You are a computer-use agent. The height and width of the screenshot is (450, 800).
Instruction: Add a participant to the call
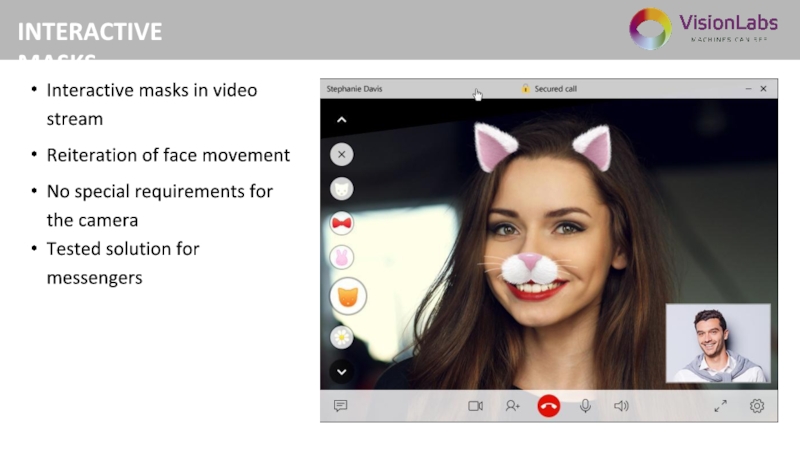[x=512, y=406]
